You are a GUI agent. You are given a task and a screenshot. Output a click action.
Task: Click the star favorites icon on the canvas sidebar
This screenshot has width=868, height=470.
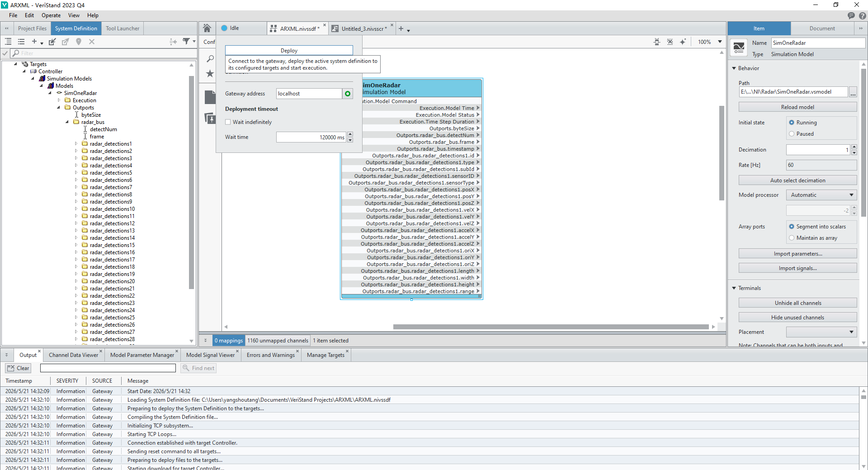pyautogui.click(x=210, y=73)
